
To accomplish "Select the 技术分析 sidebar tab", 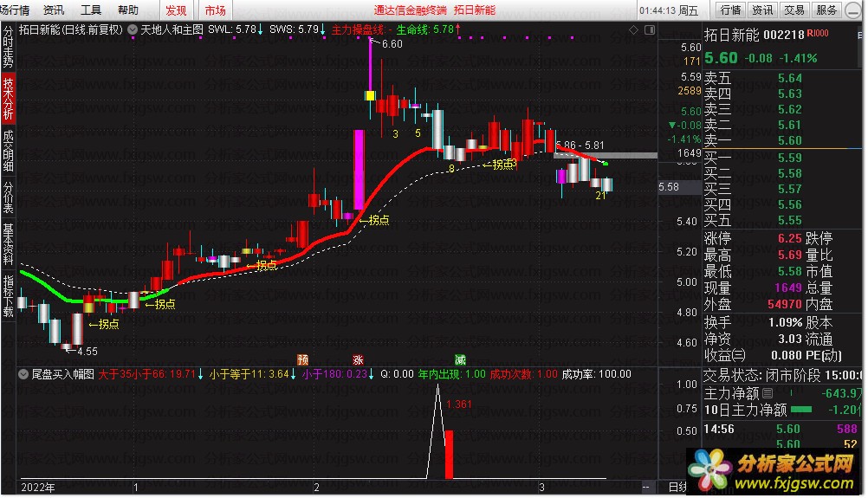I will (x=9, y=99).
